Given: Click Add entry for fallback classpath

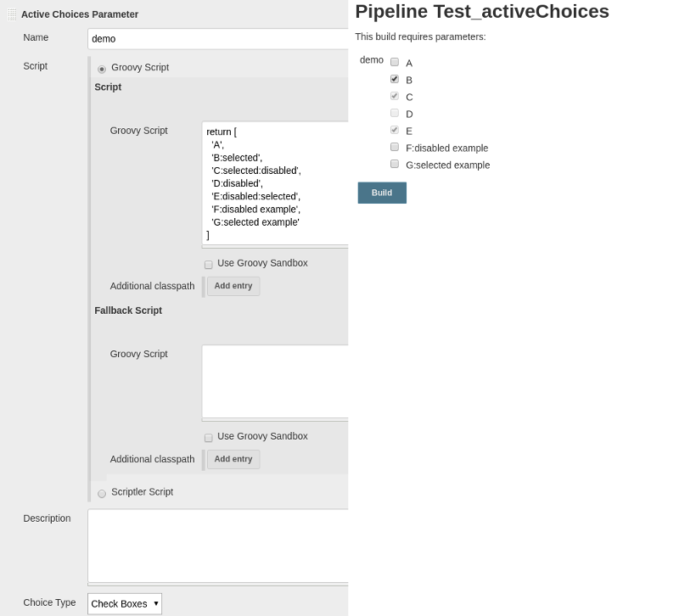Looking at the screenshot, I should [x=233, y=459].
